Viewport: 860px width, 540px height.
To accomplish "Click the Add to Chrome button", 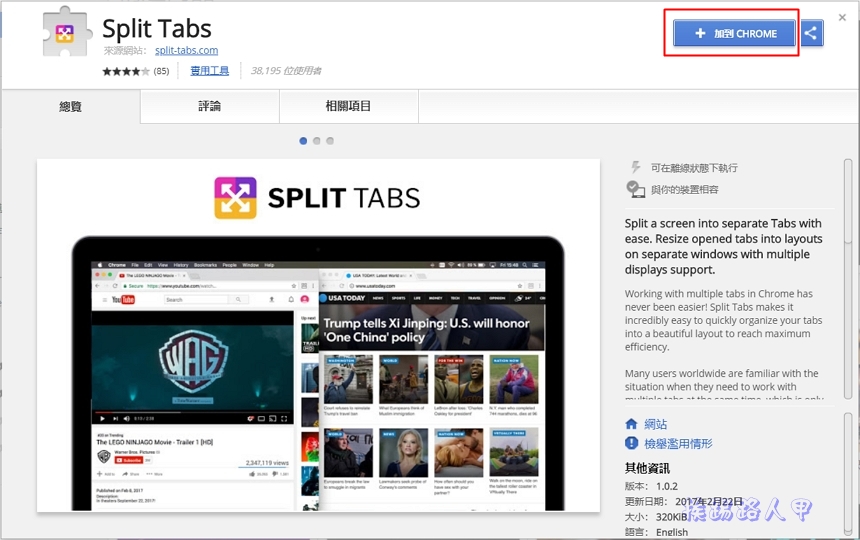I will pyautogui.click(x=734, y=33).
